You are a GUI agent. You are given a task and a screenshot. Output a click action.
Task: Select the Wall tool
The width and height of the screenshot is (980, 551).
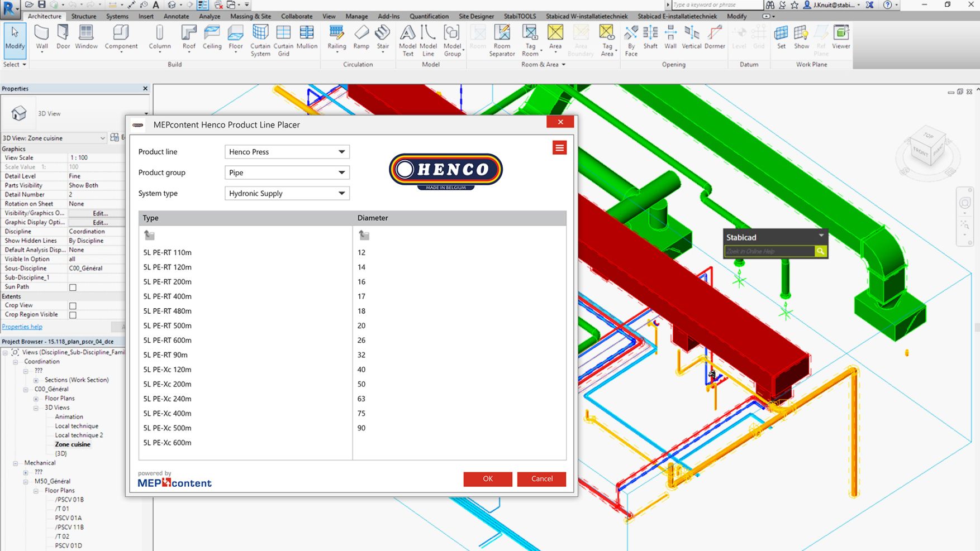42,38
